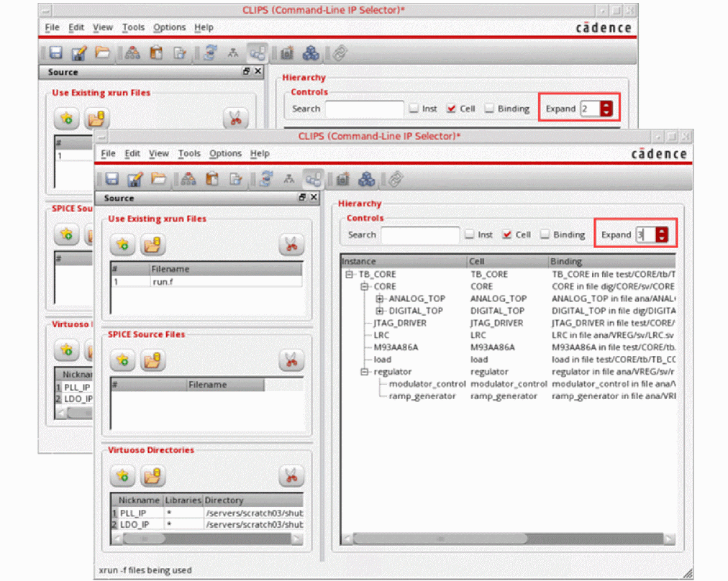
Task: Enable Binding checkbox in back window
Action: pyautogui.click(x=489, y=108)
